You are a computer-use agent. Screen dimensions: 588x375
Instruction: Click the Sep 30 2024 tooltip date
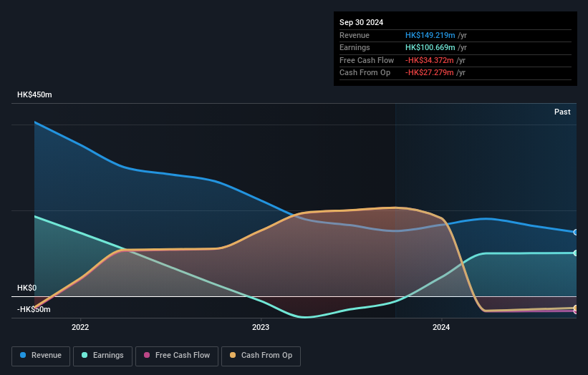coord(361,22)
